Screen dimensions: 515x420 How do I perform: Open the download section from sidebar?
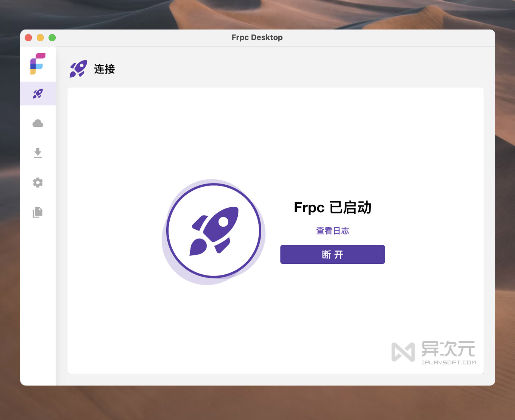point(38,153)
